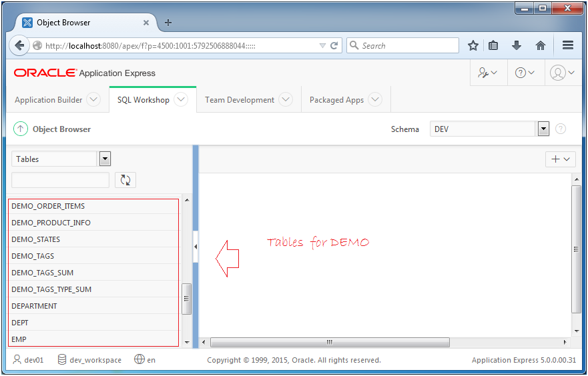Open the Help question mark menu
This screenshot has height=376, width=588.
click(x=525, y=73)
